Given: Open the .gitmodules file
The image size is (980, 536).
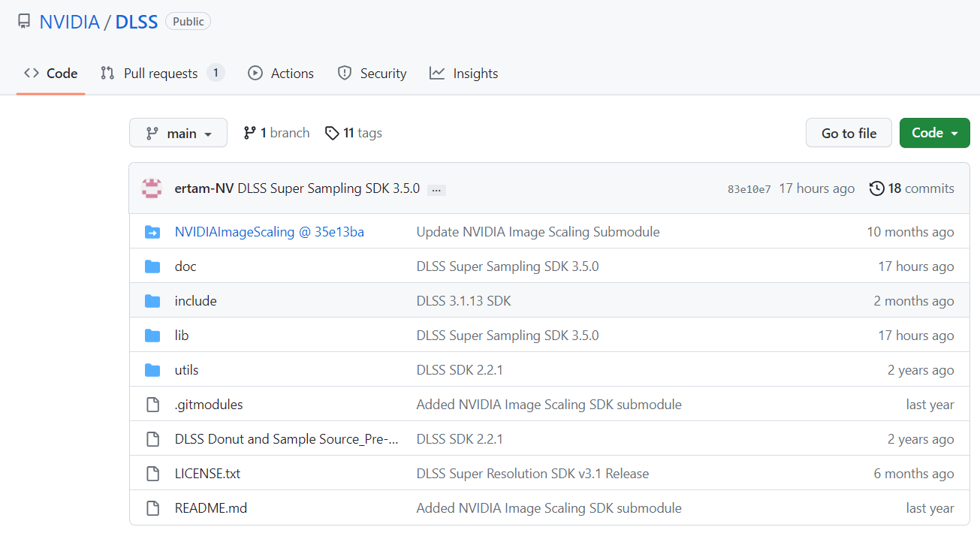Looking at the screenshot, I should 209,405.
